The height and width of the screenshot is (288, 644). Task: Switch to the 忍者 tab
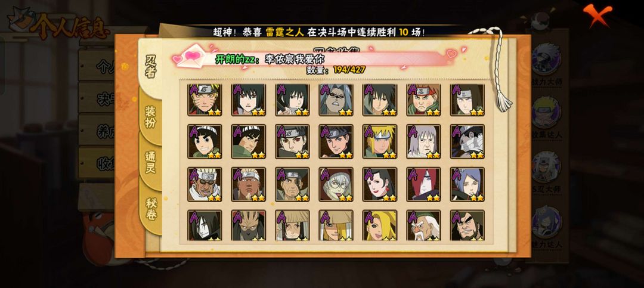[151, 66]
